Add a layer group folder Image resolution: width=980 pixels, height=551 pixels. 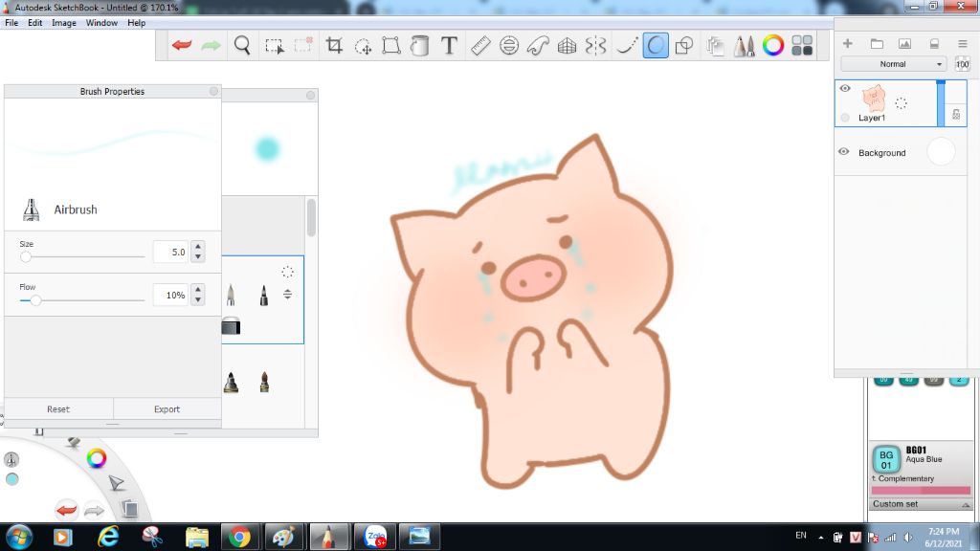click(x=877, y=43)
